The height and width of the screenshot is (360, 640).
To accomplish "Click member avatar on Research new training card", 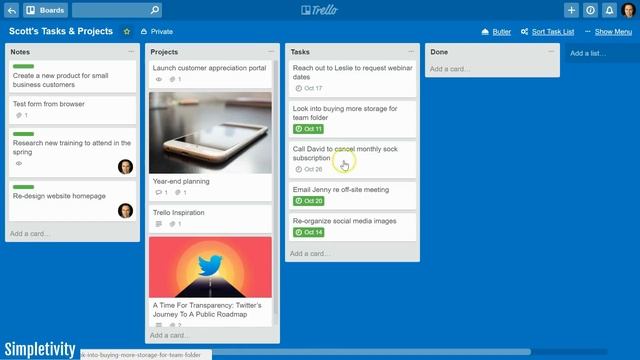I will (x=125, y=167).
